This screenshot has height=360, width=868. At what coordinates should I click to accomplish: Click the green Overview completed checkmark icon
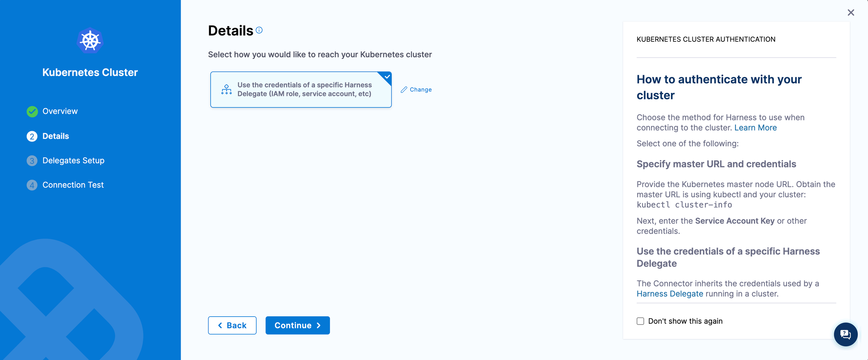pos(32,112)
